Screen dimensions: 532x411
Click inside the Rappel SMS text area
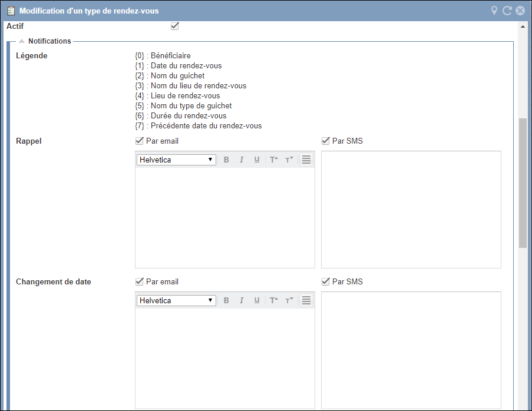tap(411, 209)
